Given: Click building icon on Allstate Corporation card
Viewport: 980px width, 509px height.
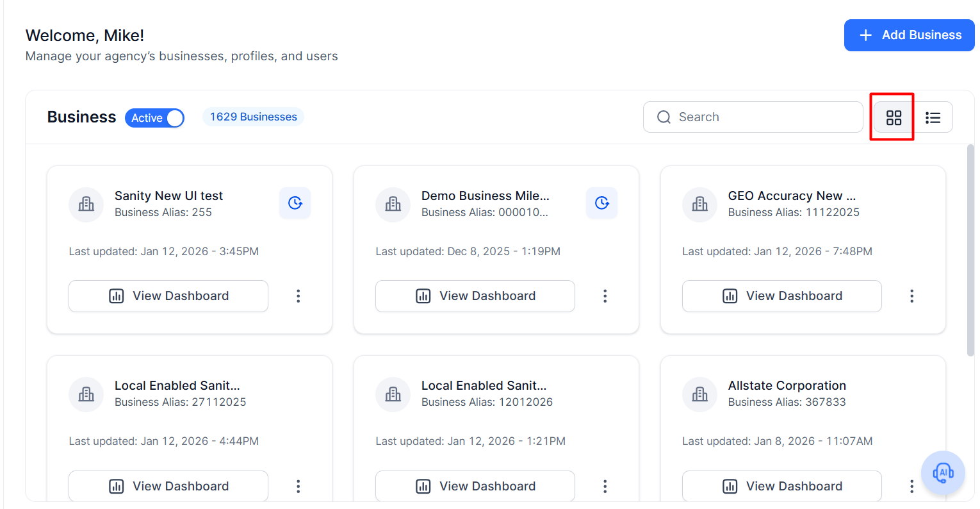Looking at the screenshot, I should (700, 394).
